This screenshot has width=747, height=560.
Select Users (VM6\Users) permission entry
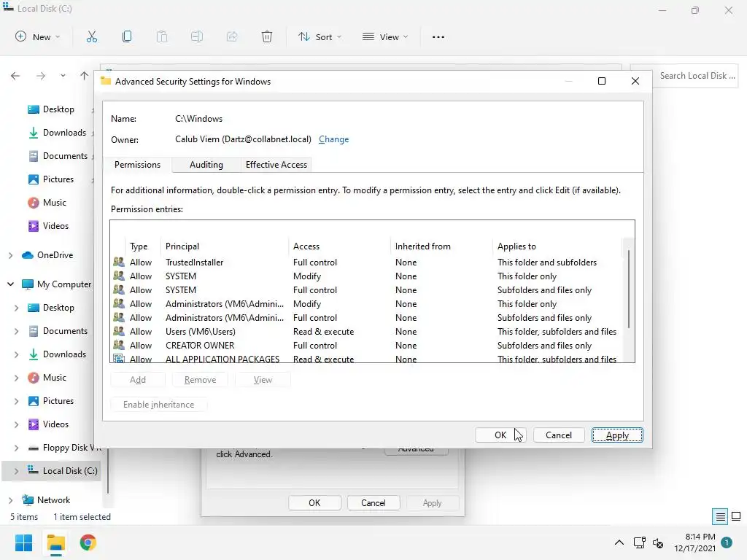point(366,332)
